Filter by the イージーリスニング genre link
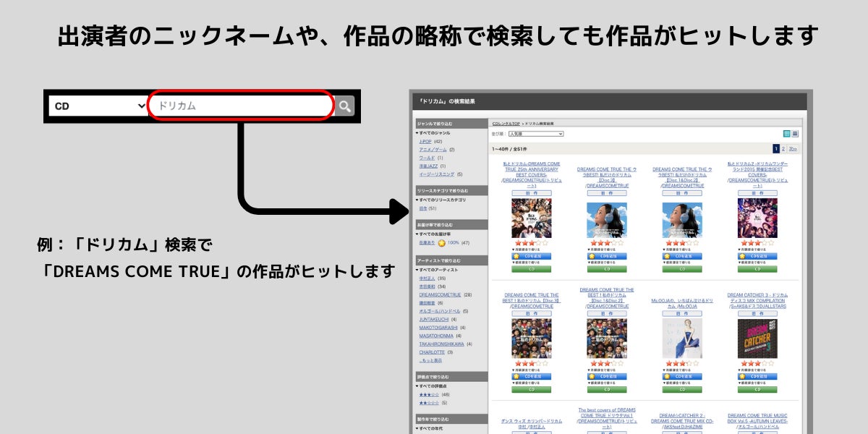Screen dimensions: 868x434 pyautogui.click(x=436, y=174)
